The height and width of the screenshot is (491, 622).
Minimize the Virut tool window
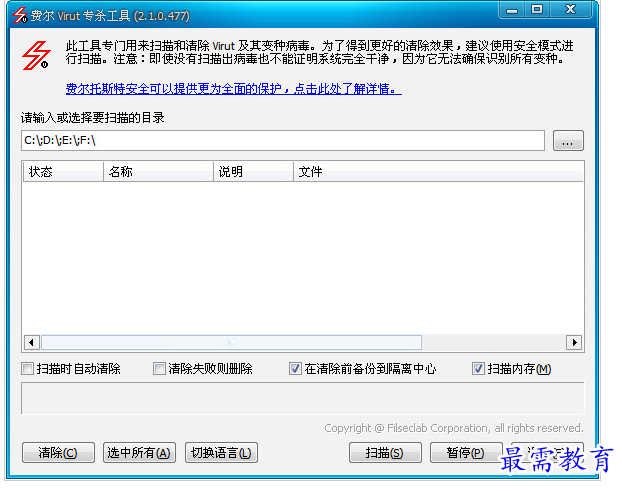[x=512, y=10]
